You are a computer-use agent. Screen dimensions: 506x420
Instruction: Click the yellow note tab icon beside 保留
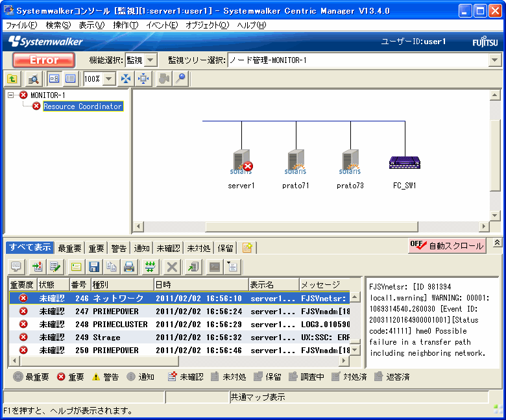pos(247,248)
